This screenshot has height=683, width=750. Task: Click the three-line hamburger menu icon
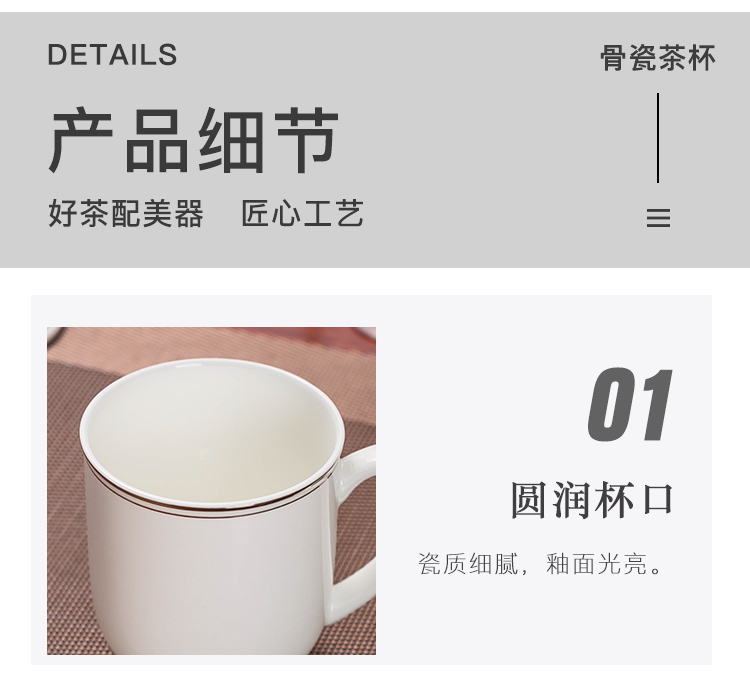point(658,218)
